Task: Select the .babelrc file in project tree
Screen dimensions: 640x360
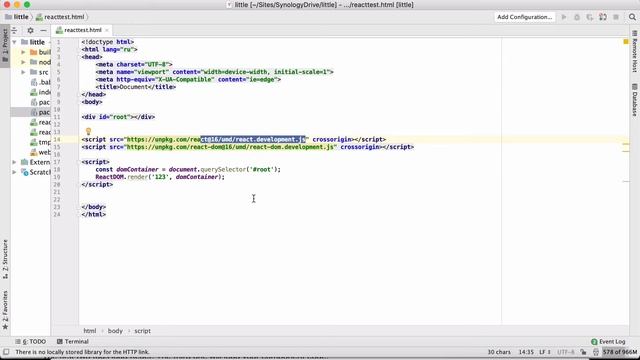Action: tap(40, 82)
